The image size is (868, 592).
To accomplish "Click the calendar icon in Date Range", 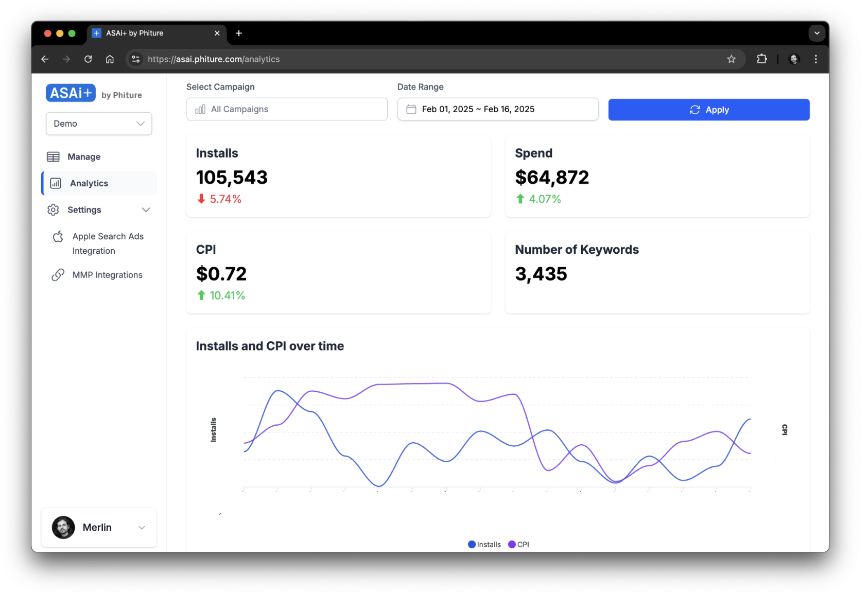I will 411,110.
